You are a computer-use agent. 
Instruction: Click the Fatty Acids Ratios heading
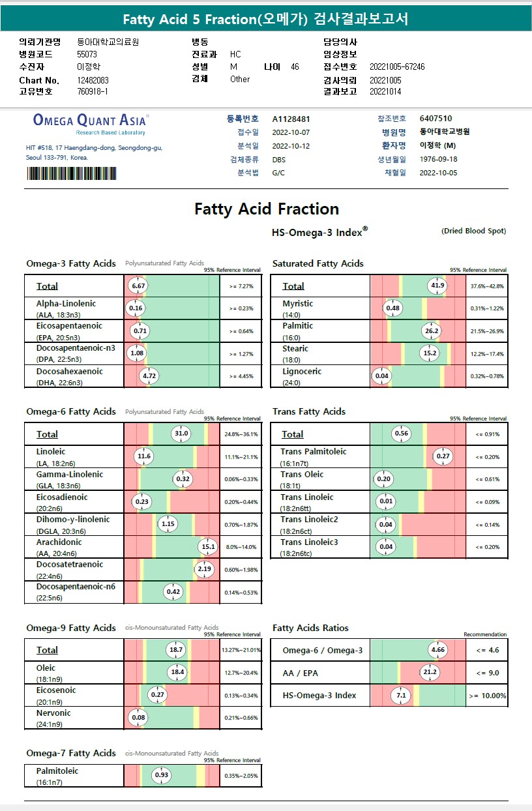point(310,628)
